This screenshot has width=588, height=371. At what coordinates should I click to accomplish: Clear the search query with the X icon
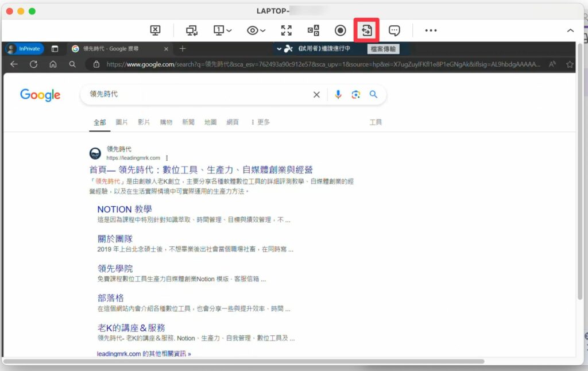point(316,95)
